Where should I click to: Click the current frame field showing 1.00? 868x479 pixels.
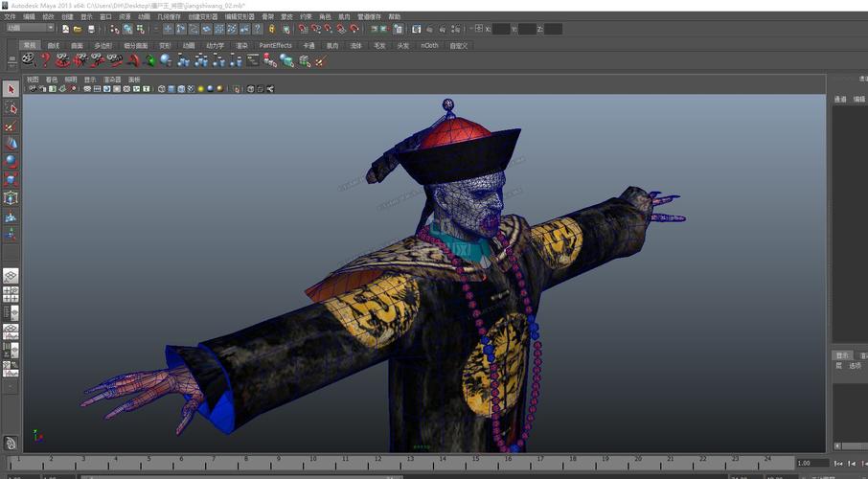pyautogui.click(x=812, y=463)
